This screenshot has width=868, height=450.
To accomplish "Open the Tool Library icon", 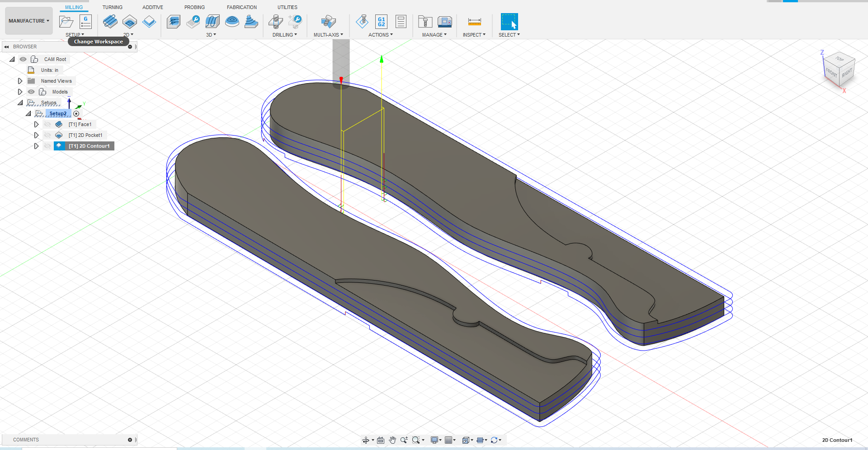I will pos(425,21).
